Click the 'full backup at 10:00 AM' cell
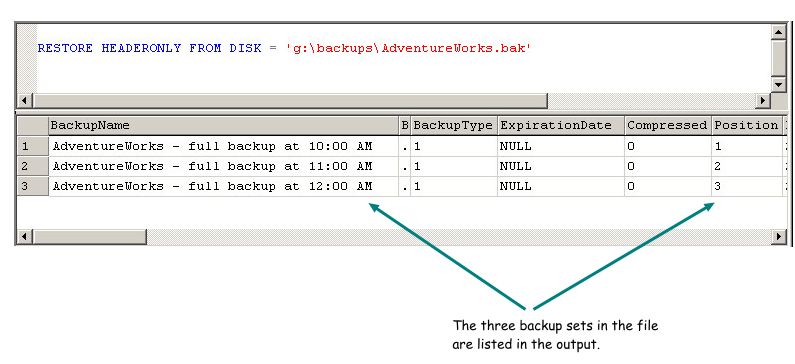This screenshot has height=364, width=795. tap(224, 147)
